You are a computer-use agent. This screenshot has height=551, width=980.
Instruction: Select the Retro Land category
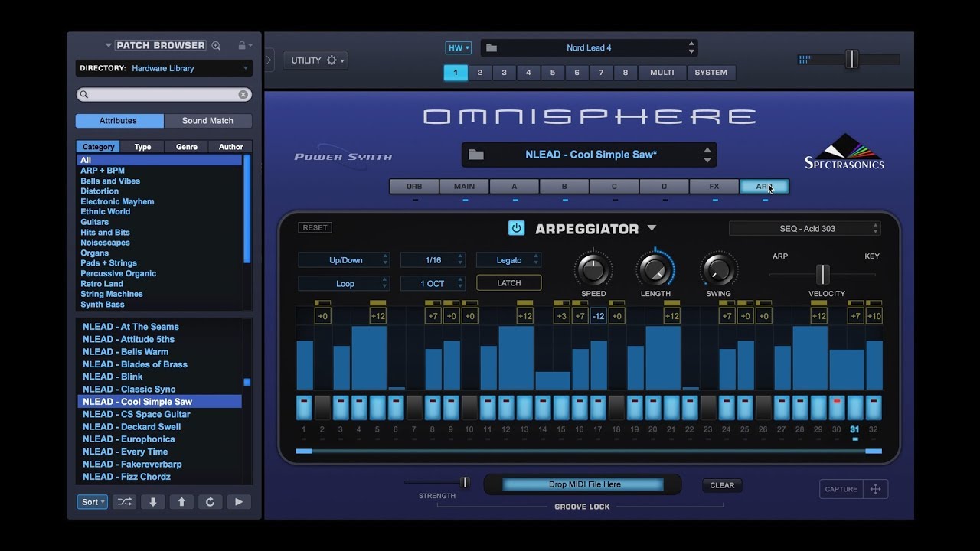[x=102, y=284]
